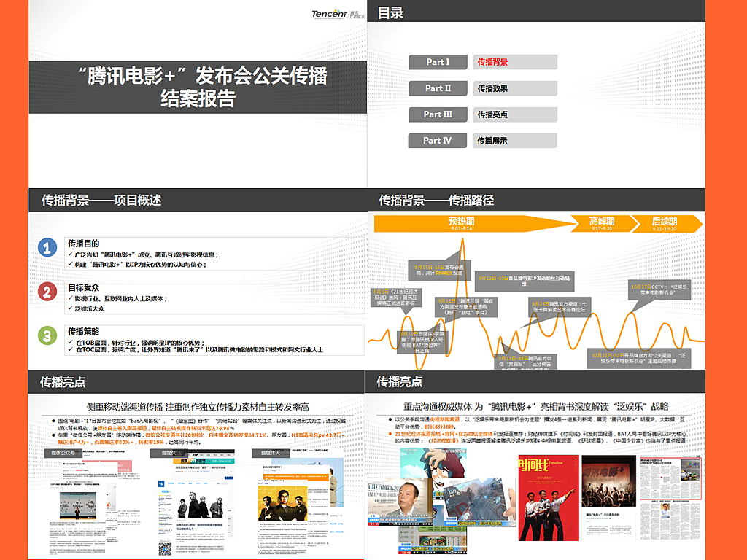The width and height of the screenshot is (747, 560).
Task: Open the red 传播背景 contents entry
Action: coord(515,62)
